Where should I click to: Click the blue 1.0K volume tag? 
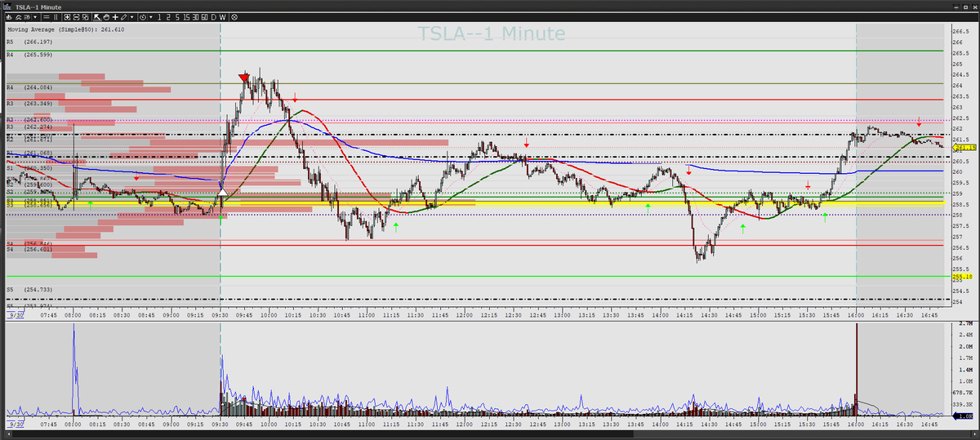[964, 416]
